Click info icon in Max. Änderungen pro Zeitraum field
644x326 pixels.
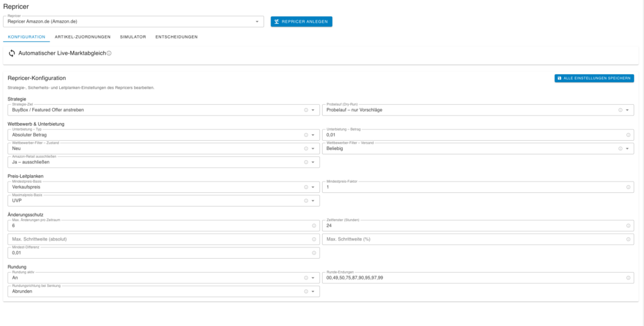314,225
